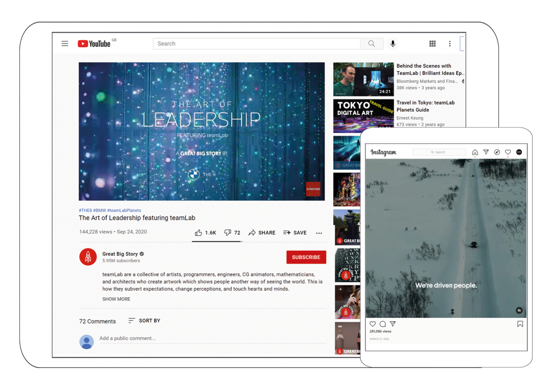
Task: Go to Instagram home icon
Action: coord(475,152)
